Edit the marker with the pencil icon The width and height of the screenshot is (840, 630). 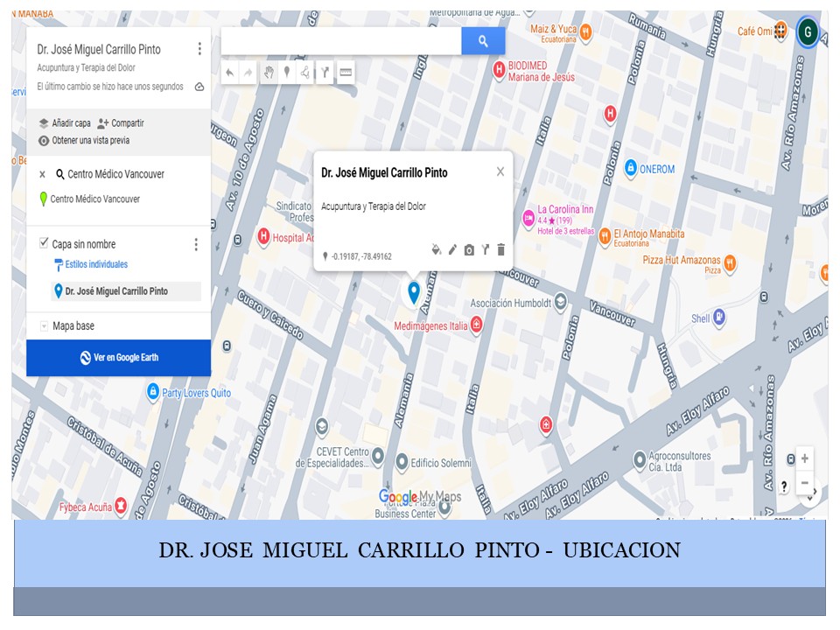[x=452, y=249]
